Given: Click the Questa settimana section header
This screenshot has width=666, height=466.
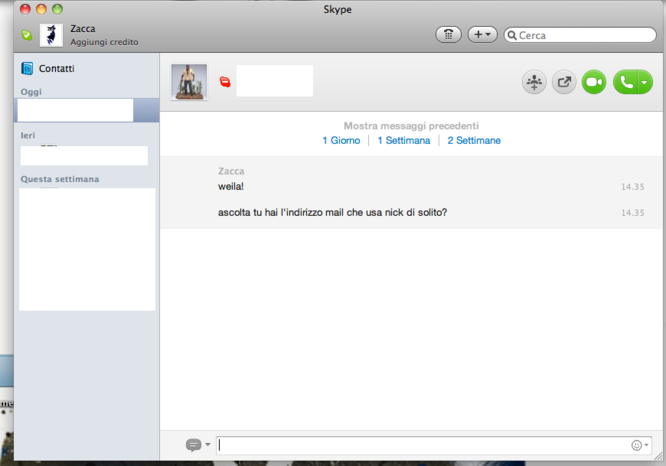Looking at the screenshot, I should [x=60, y=179].
